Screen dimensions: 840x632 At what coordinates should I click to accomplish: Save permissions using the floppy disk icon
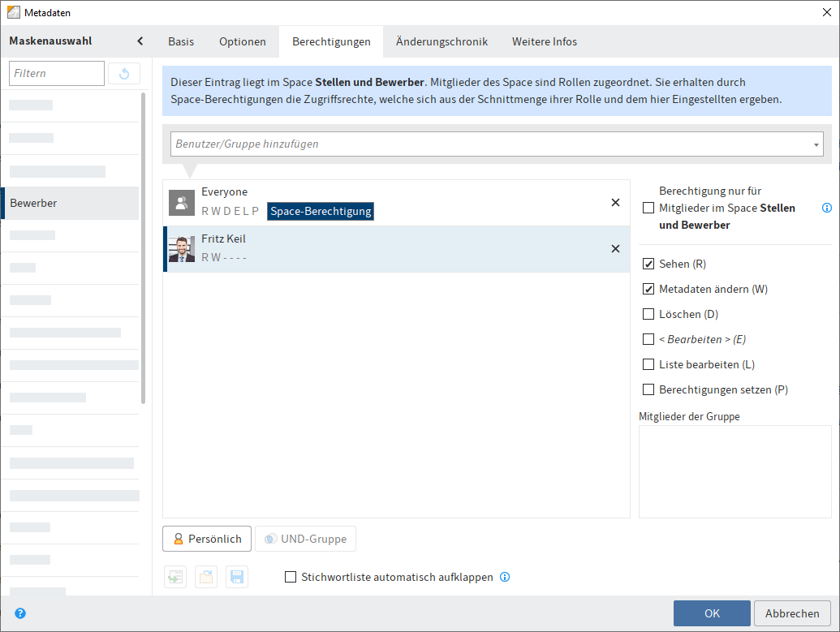(x=236, y=577)
